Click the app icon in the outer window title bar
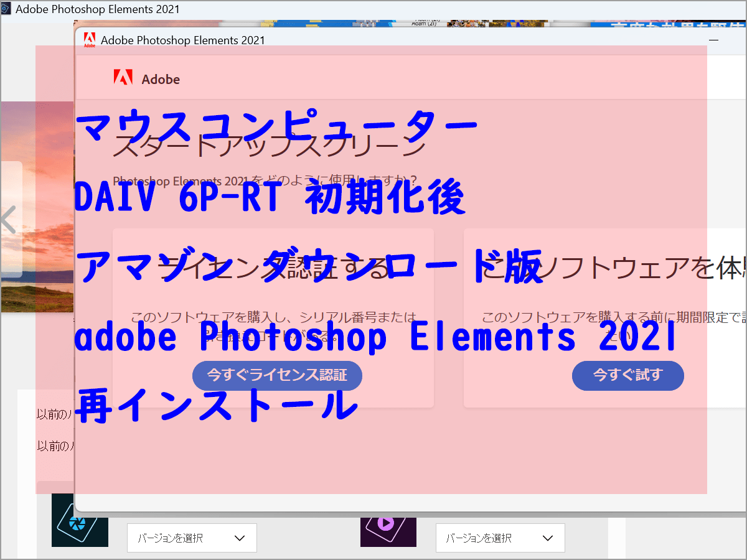Image resolution: width=747 pixels, height=560 pixels. point(6,9)
